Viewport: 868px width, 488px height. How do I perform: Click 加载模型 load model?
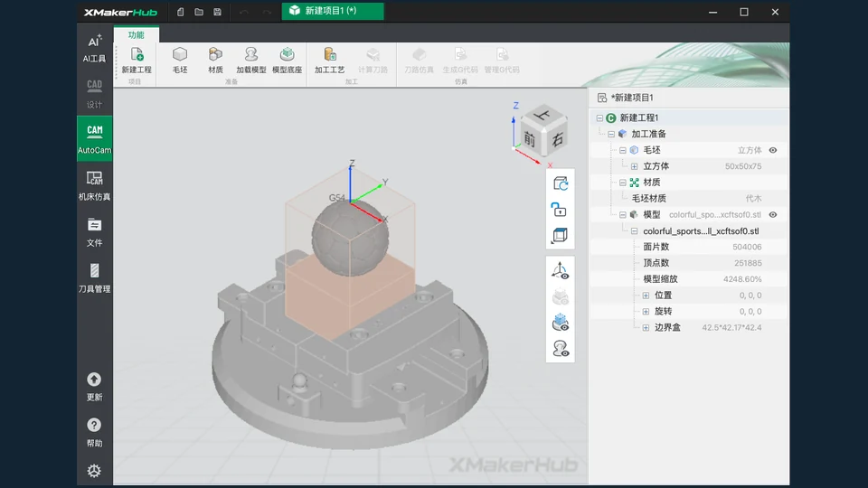coord(251,61)
